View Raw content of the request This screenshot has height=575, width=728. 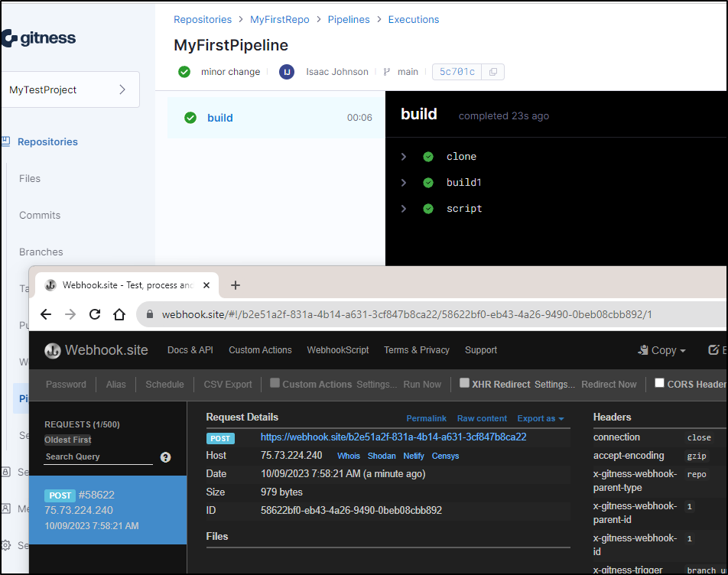pyautogui.click(x=482, y=418)
